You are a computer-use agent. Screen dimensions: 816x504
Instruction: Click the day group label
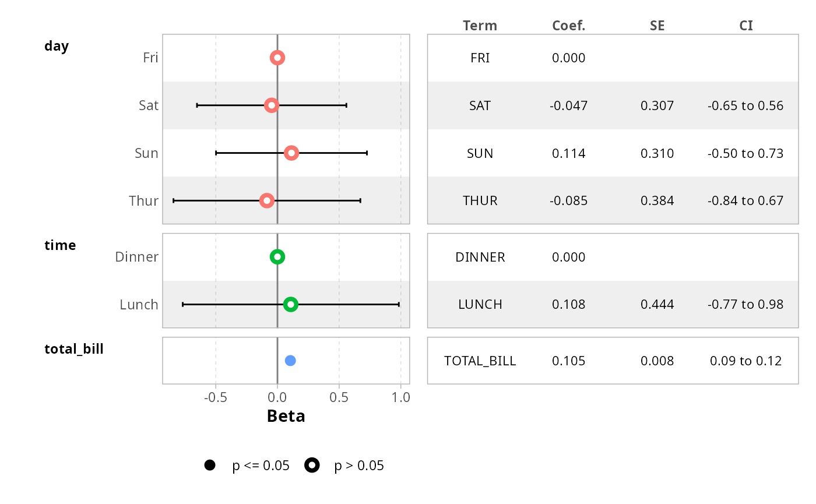[57, 46]
